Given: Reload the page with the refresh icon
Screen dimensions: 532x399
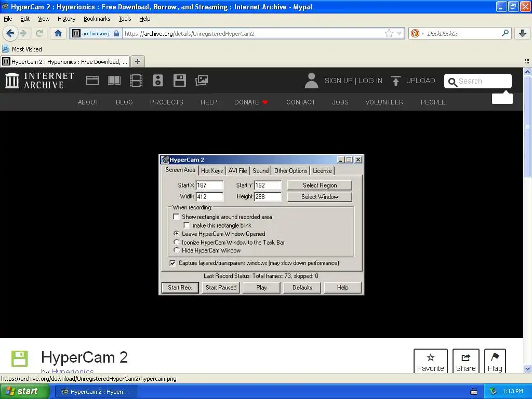Looking at the screenshot, I should point(39,33).
